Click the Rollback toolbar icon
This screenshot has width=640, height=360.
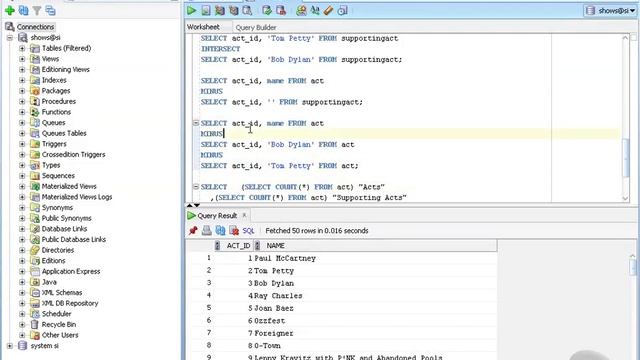click(x=281, y=11)
